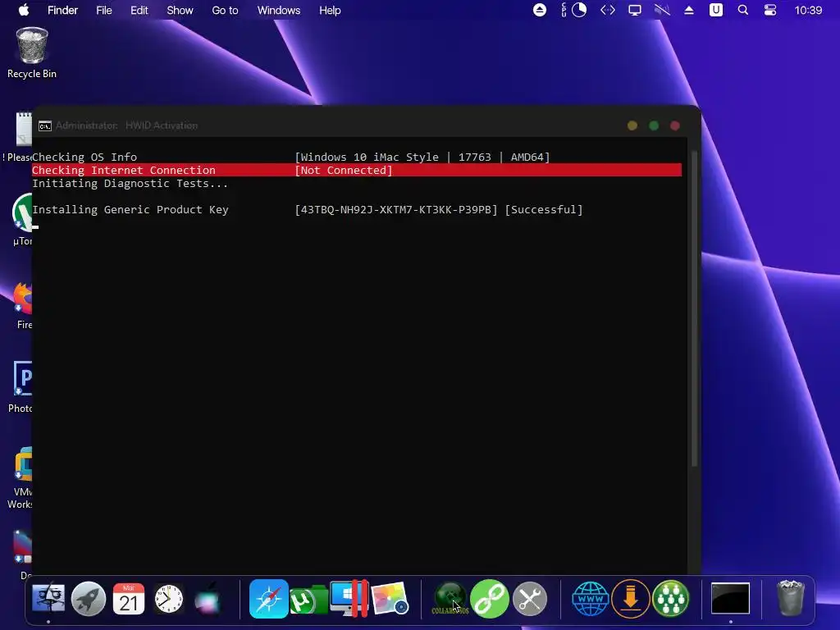Screen dimensions: 840x630
Task: Click the product key 43TBQ-NH92J text
Action: 396,209
